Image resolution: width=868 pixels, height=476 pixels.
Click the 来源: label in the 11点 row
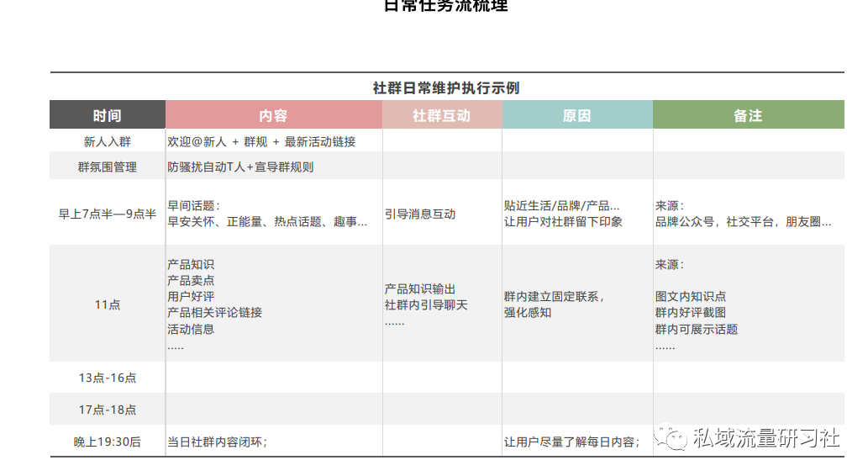click(670, 265)
